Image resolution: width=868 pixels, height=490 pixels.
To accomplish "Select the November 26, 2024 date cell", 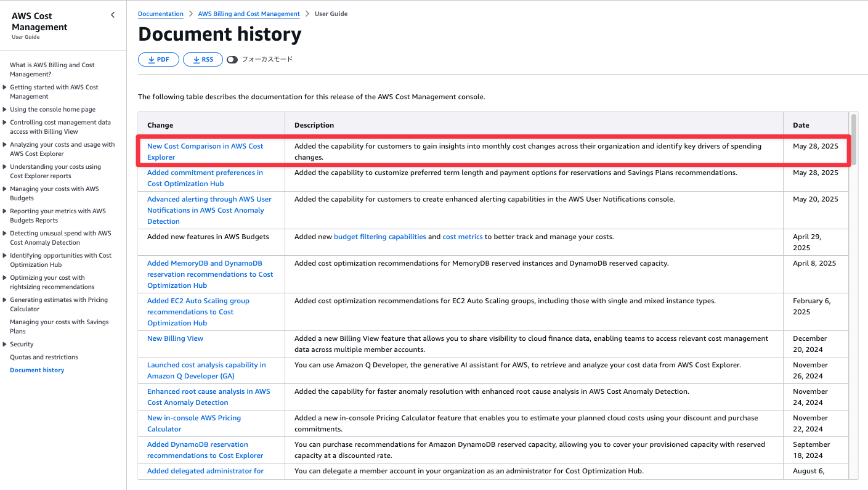I will click(x=816, y=370).
